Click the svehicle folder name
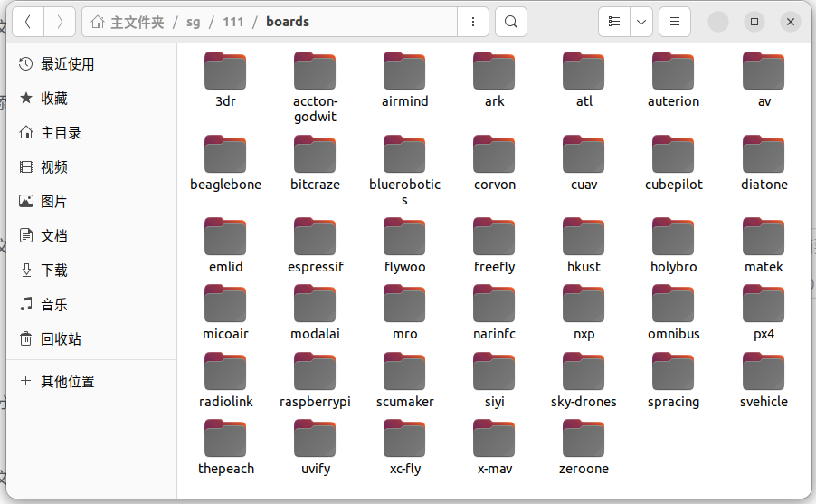This screenshot has height=504, width=816. tap(764, 402)
